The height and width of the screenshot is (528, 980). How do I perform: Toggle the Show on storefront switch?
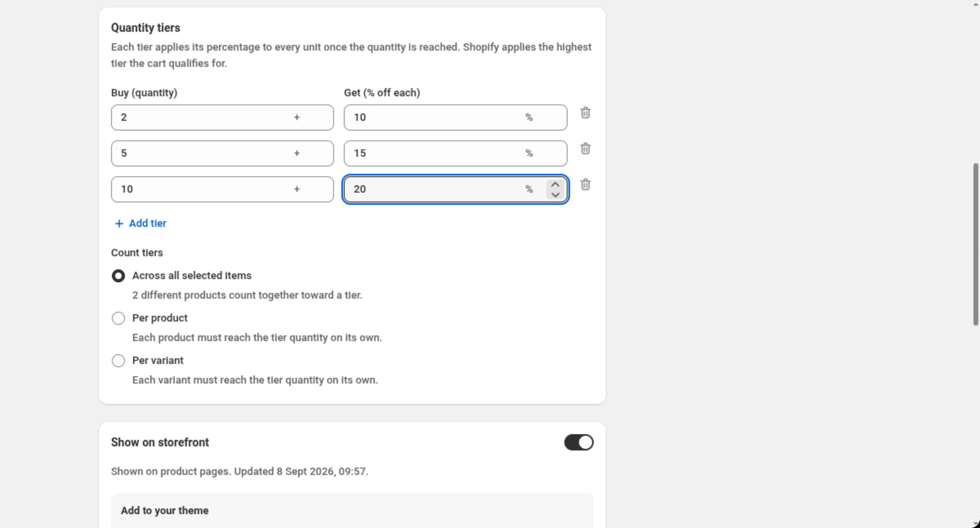click(x=579, y=442)
